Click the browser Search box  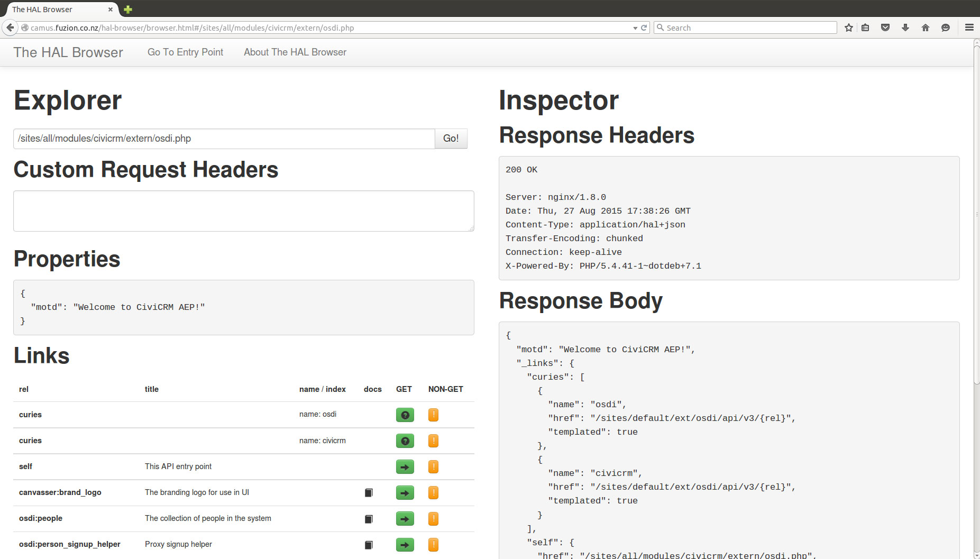[746, 28]
